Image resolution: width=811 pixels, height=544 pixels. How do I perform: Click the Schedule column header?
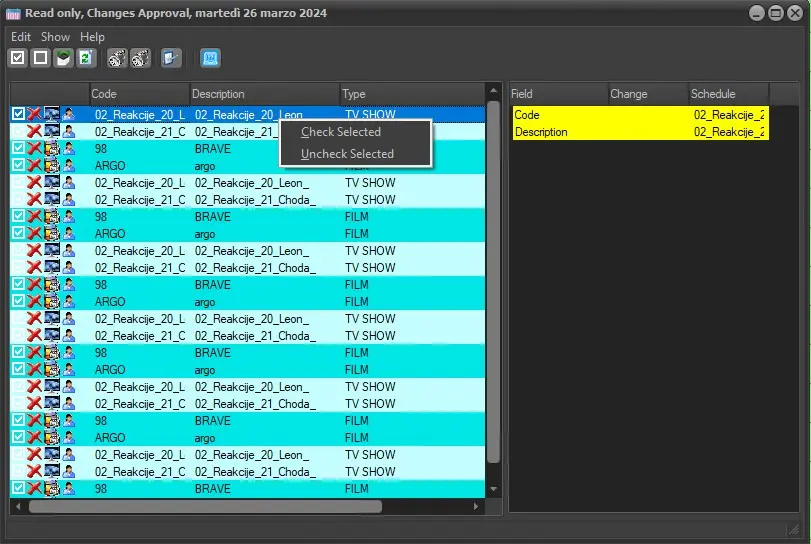click(726, 94)
